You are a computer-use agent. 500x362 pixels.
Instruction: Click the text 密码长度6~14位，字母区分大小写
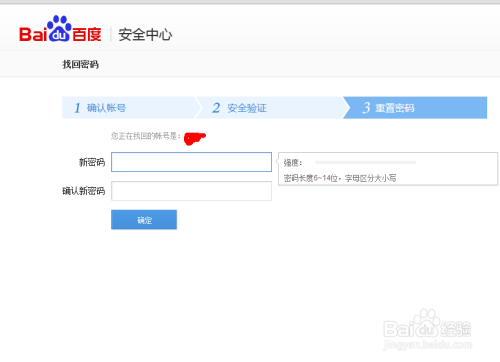(x=340, y=178)
